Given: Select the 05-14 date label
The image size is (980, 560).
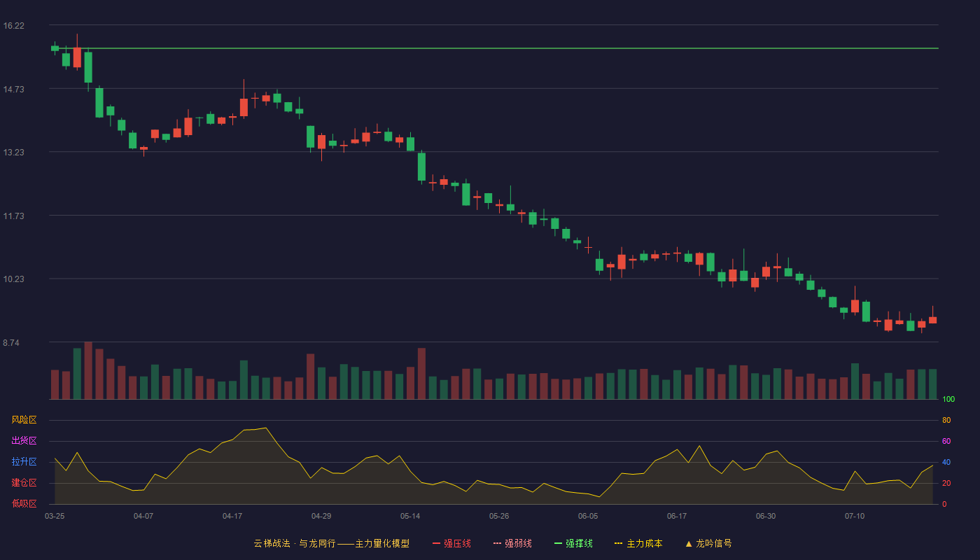Looking at the screenshot, I should (410, 516).
